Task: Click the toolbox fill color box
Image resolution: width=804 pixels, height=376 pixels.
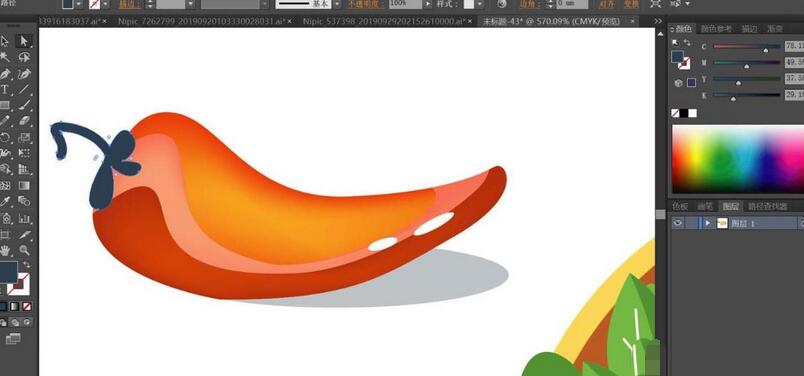Action: pyautogui.click(x=8, y=272)
